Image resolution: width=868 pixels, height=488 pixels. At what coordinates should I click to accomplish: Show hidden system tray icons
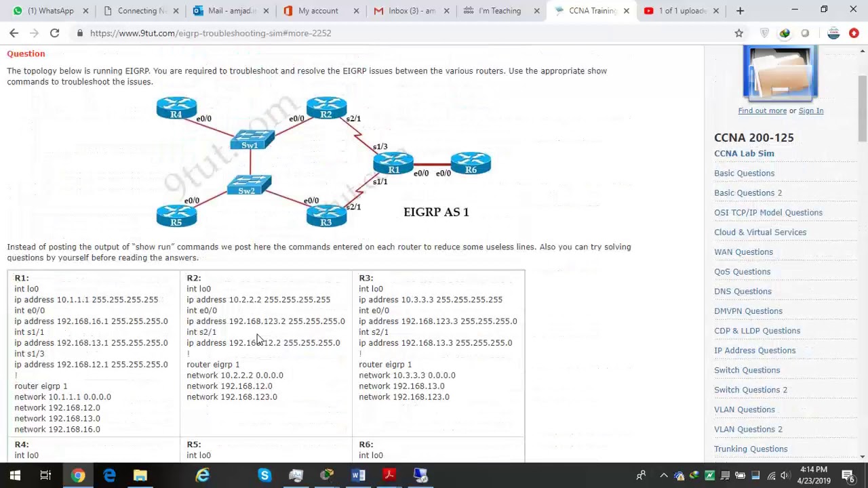pyautogui.click(x=664, y=475)
